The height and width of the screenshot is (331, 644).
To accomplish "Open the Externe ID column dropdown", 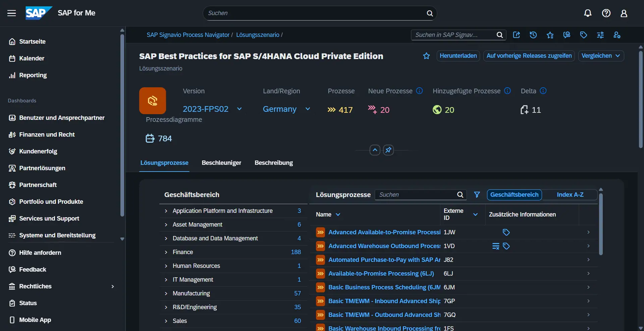I will coord(475,215).
